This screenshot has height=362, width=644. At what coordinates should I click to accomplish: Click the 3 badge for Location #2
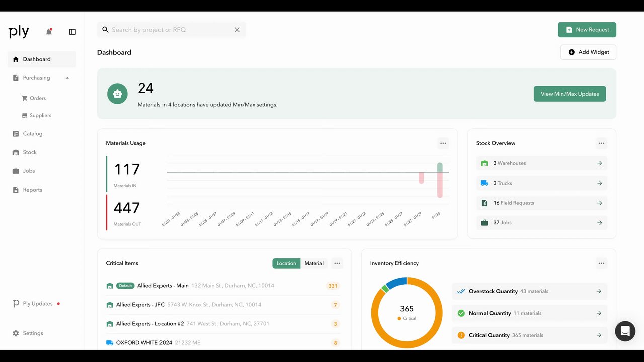click(335, 324)
